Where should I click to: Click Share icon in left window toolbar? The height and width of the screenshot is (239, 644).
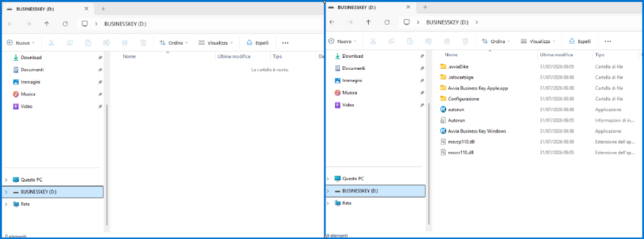coord(125,43)
